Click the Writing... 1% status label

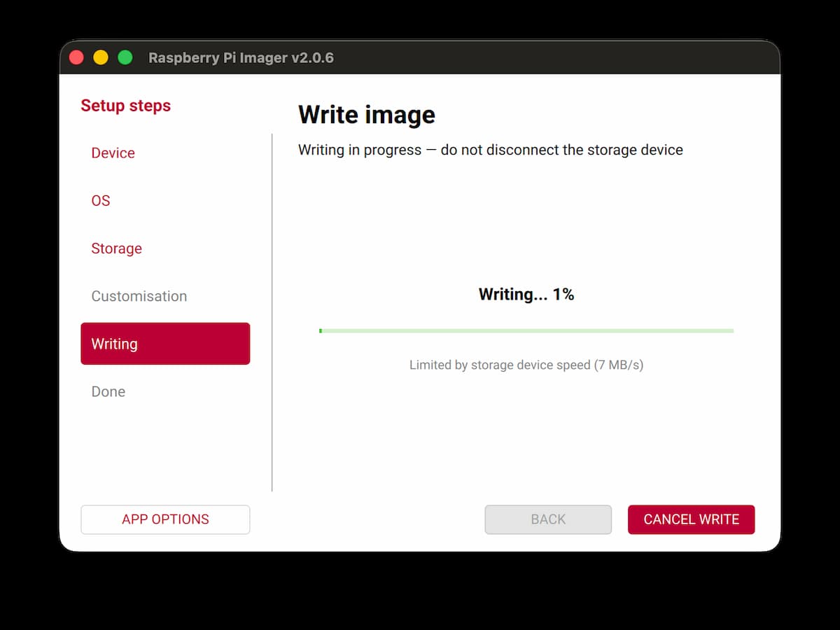coord(526,295)
